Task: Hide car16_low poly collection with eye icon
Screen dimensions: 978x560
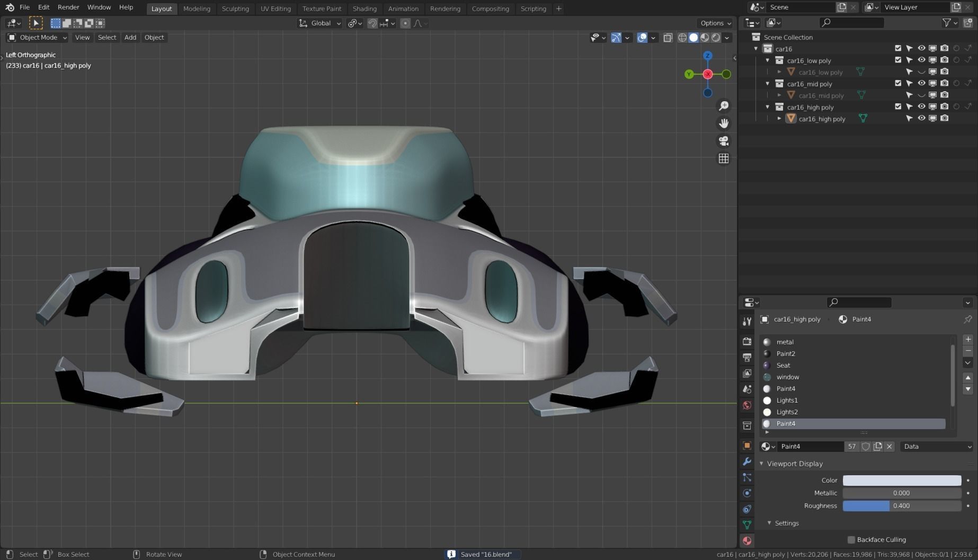Action: click(921, 60)
